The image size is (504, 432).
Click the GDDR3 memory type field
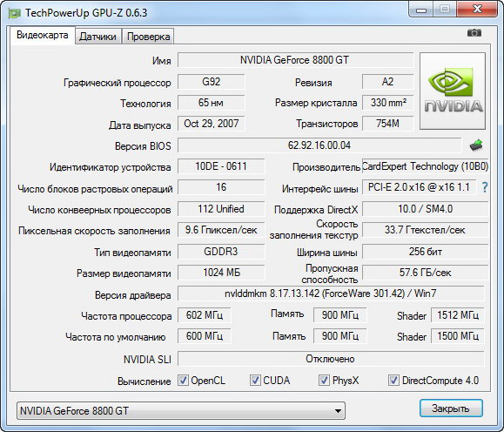[221, 251]
